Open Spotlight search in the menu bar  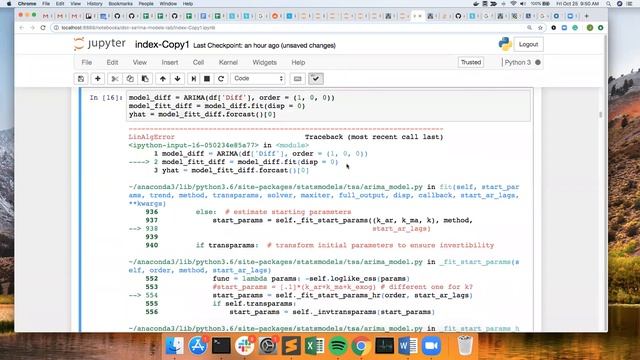coord(609,4)
